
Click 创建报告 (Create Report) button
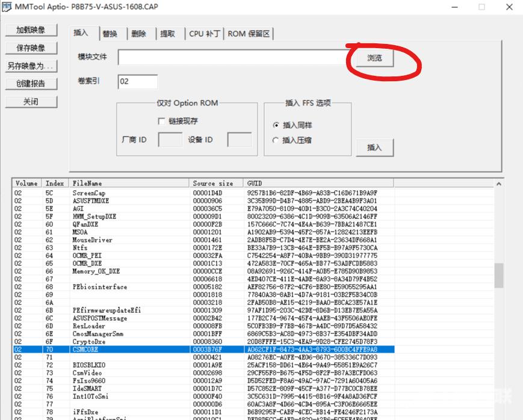click(31, 84)
